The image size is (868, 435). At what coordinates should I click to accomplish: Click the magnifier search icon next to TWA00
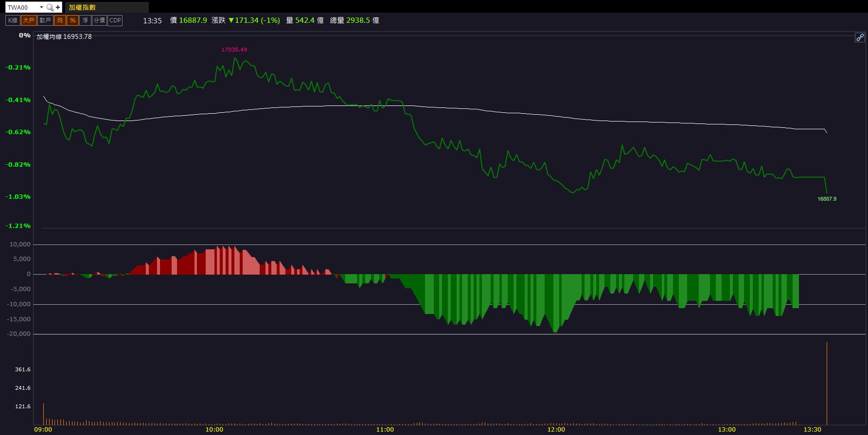tap(50, 7)
